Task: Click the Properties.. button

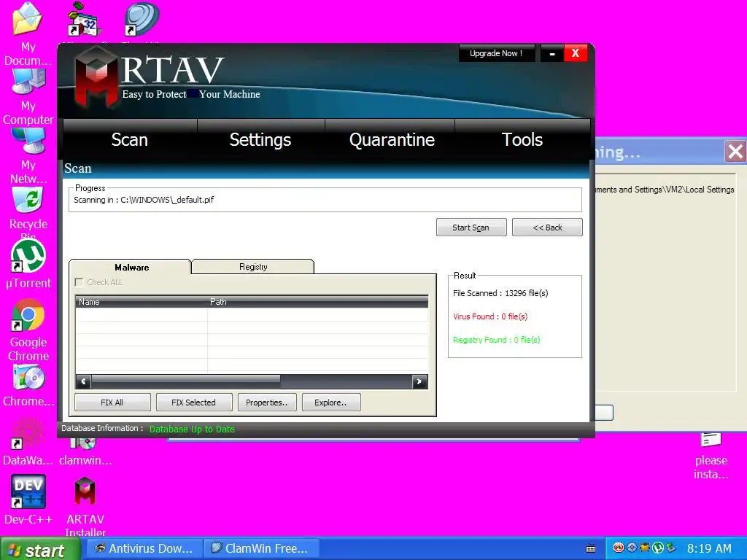Action: point(267,402)
